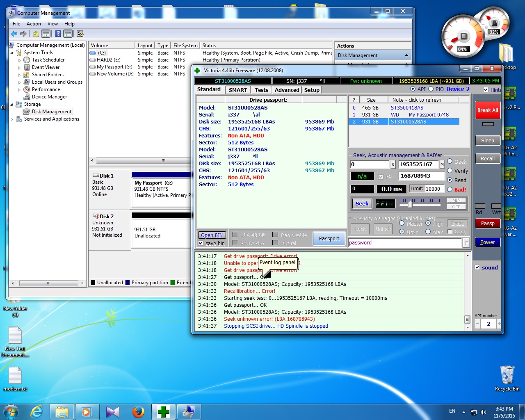
Task: Select the Shared Folders icon in tree
Action: tap(27, 75)
